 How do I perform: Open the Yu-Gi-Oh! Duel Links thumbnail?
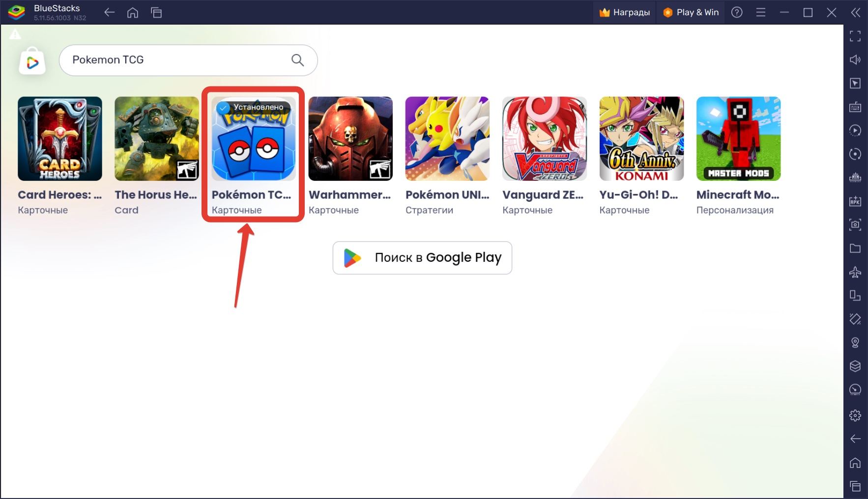(641, 139)
